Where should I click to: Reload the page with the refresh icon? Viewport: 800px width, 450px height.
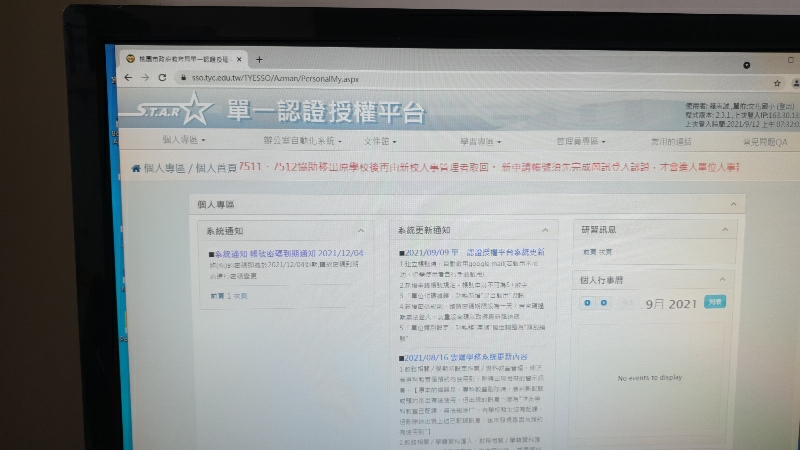pyautogui.click(x=162, y=78)
